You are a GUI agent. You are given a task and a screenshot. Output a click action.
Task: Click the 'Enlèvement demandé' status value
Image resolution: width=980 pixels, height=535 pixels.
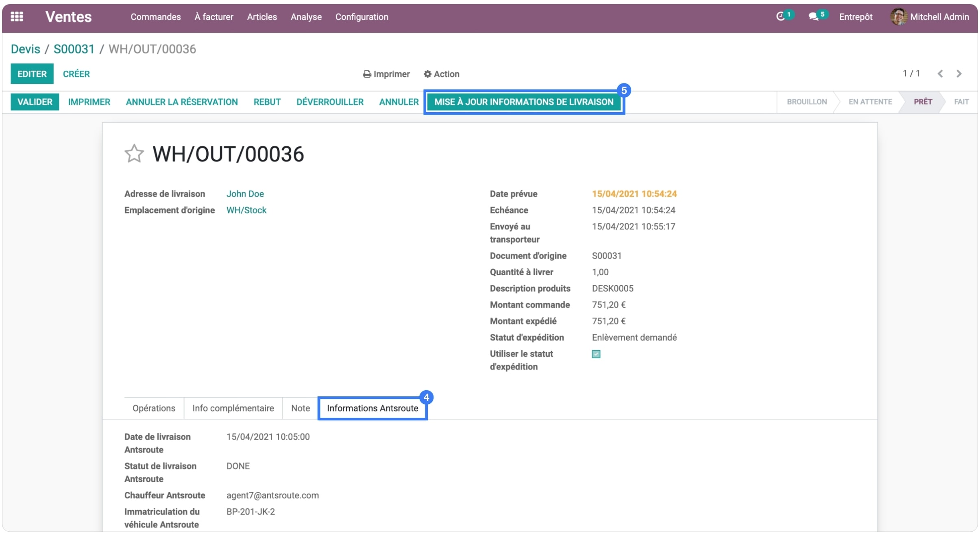[x=634, y=337]
